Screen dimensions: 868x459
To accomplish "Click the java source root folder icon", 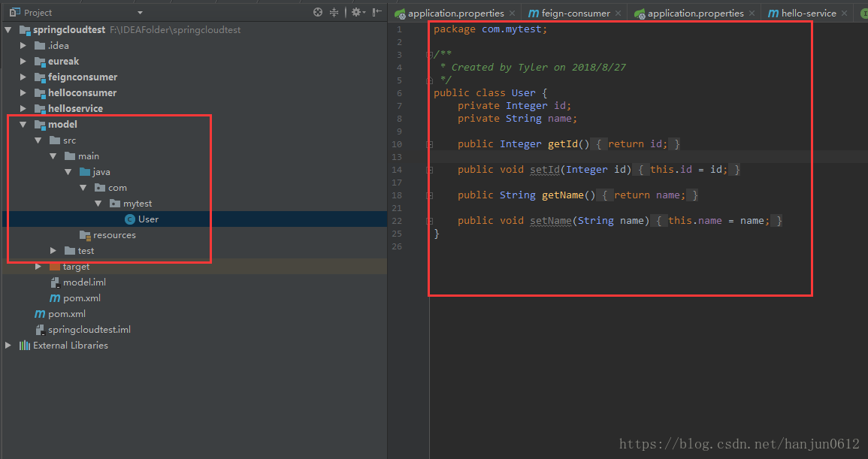I will coord(85,171).
